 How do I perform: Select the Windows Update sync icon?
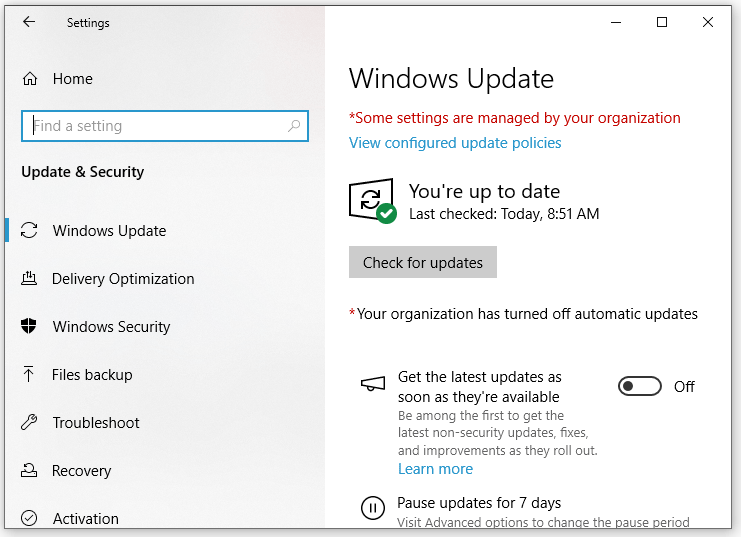pyautogui.click(x=29, y=230)
